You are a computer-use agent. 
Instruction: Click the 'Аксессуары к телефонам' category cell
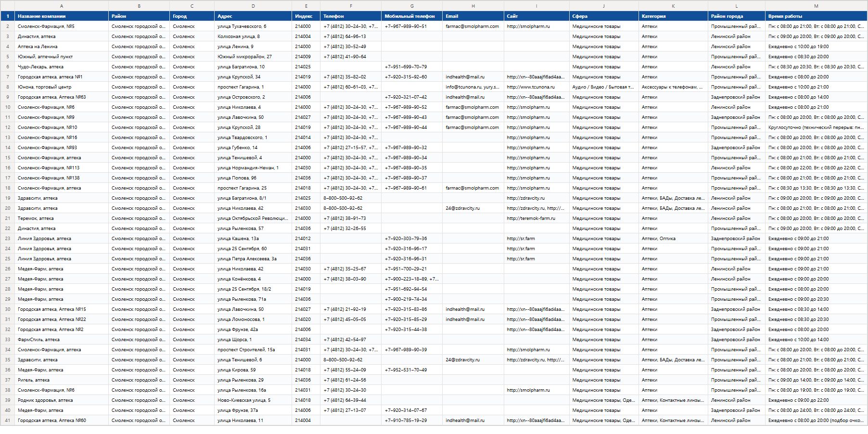click(673, 87)
